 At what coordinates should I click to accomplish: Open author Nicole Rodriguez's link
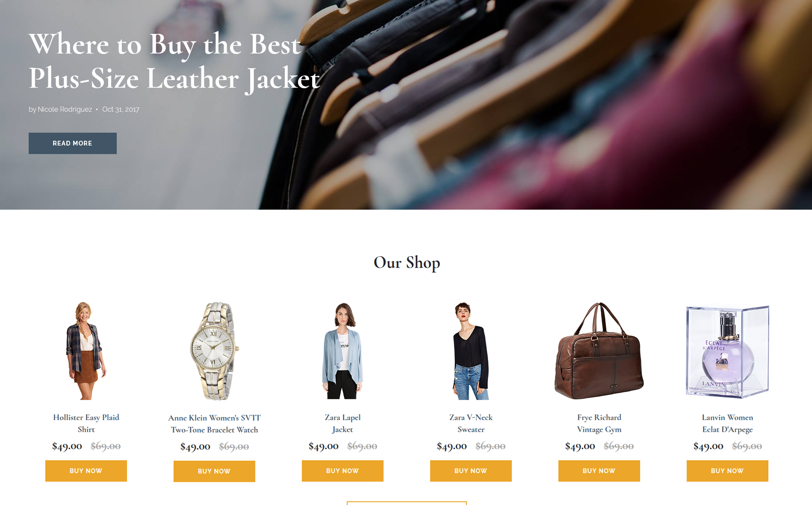tap(65, 109)
